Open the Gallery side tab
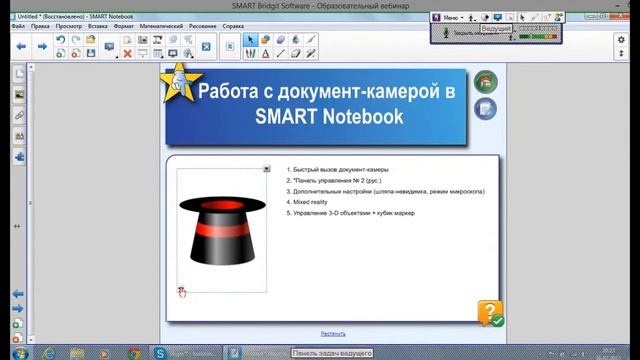Image resolution: width=640 pixels, height=360 pixels. 19,95
